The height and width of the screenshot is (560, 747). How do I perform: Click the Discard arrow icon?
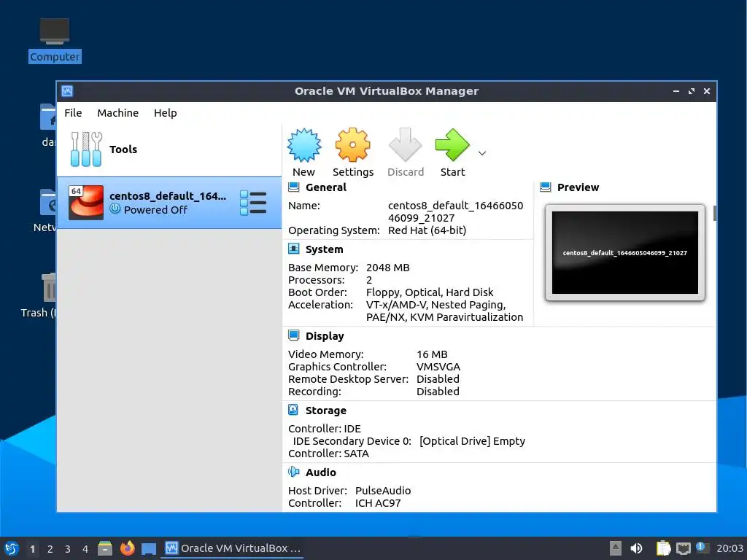tap(405, 145)
